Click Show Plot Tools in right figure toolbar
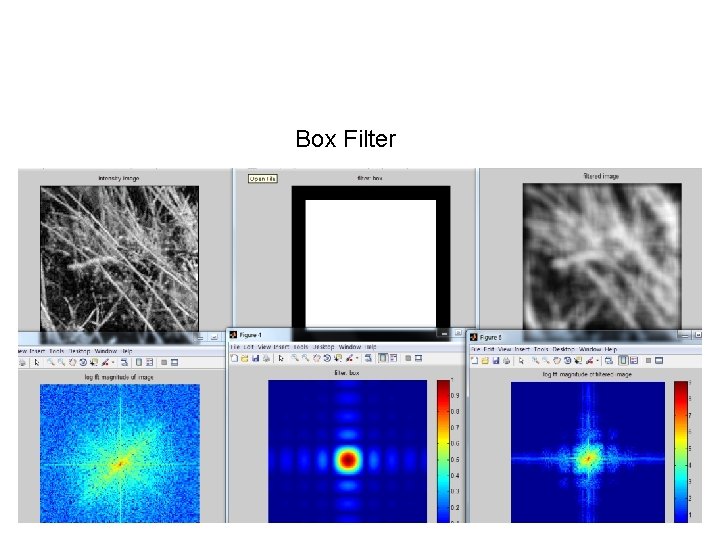This screenshot has height=540, width=720. [x=659, y=360]
